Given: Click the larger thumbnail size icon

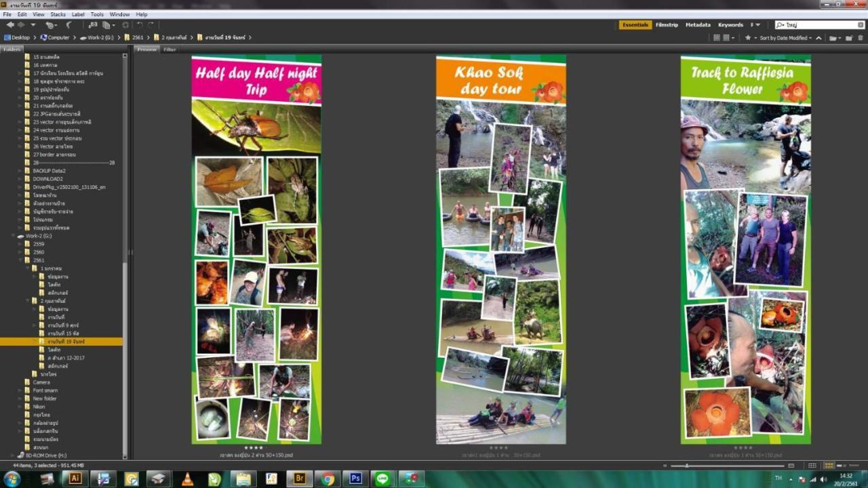Looking at the screenshot, I should tap(791, 466).
